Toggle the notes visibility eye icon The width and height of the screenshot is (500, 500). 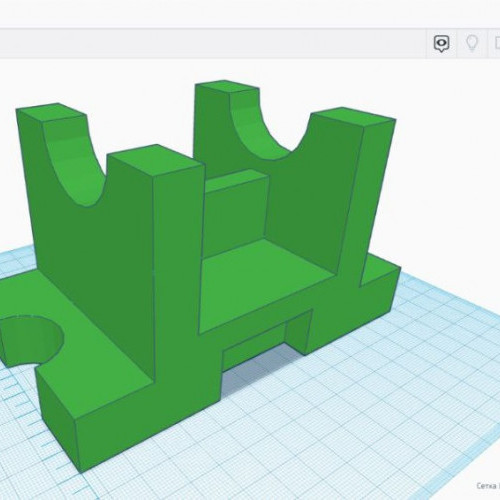pos(441,44)
